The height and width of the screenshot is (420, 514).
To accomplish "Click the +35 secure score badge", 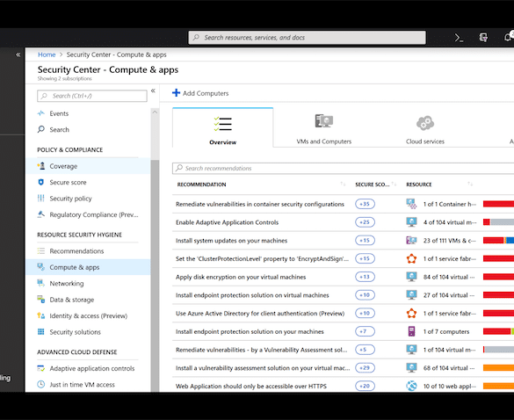I will click(x=365, y=204).
